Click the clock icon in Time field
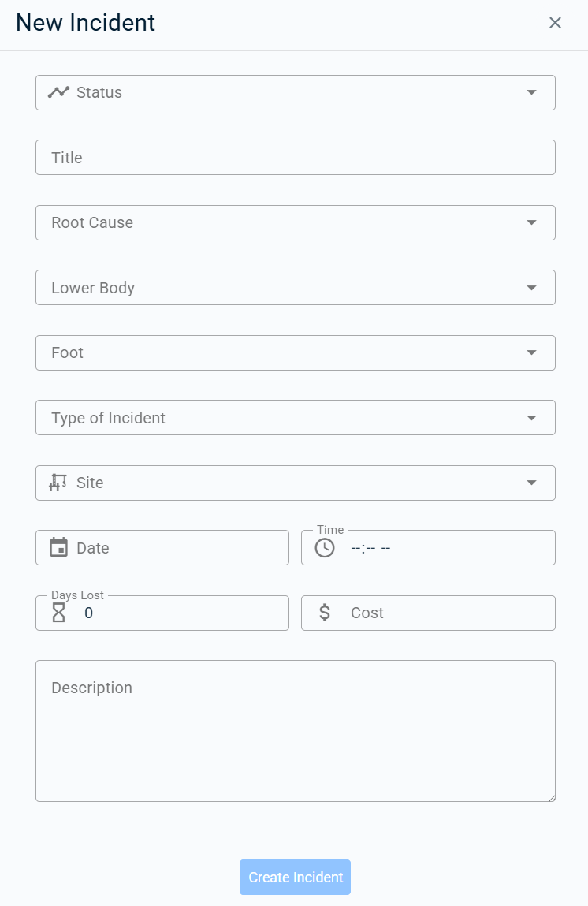This screenshot has height=906, width=588. point(325,548)
